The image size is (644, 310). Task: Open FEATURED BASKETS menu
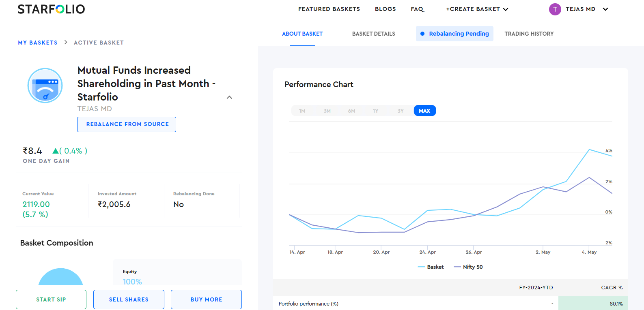pos(329,9)
